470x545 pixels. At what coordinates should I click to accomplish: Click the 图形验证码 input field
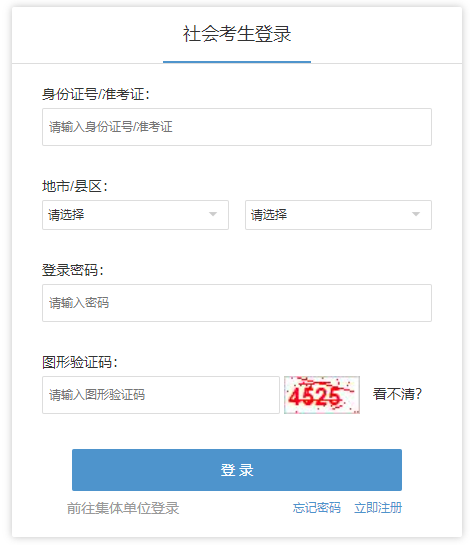pos(161,395)
